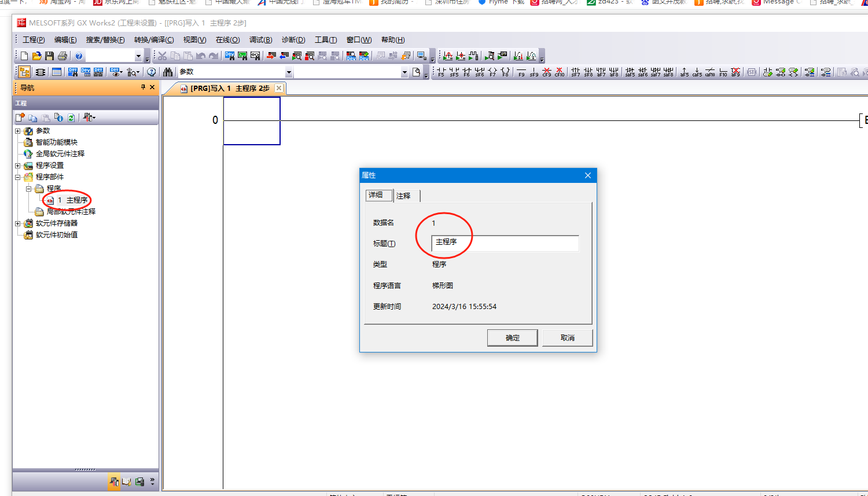Insert coil with F7 ladder icon
The image size is (868, 496).
pyautogui.click(x=492, y=72)
